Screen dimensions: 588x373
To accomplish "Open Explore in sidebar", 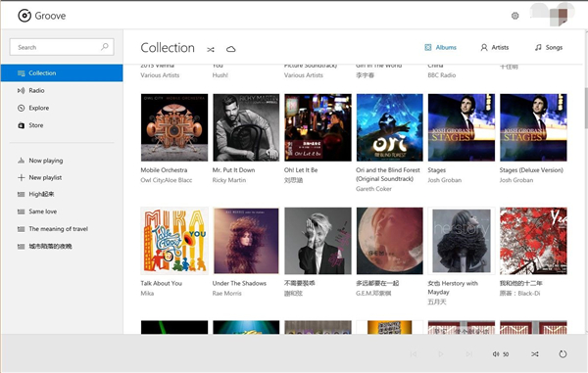I will point(62,108).
